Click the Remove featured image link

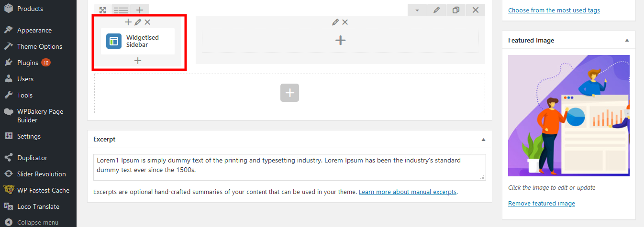[x=541, y=204]
